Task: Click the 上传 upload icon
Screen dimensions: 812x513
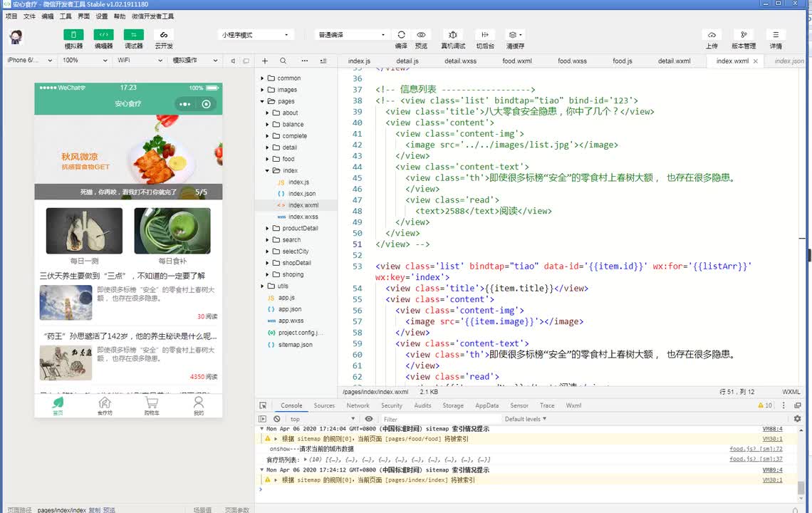Action: pos(712,35)
